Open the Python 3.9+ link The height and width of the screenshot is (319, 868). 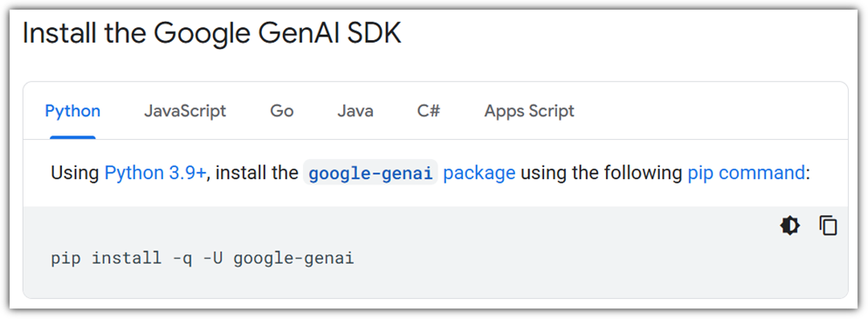(155, 173)
